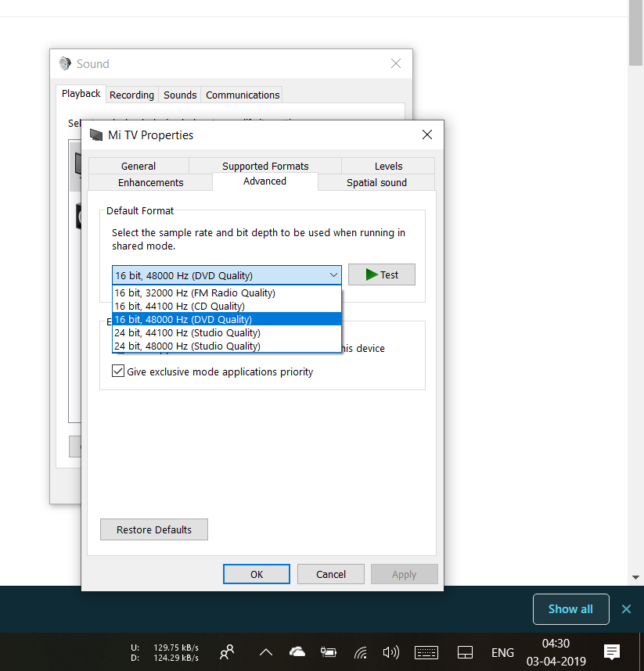Switch to the Supported Formats tab

[x=265, y=166]
